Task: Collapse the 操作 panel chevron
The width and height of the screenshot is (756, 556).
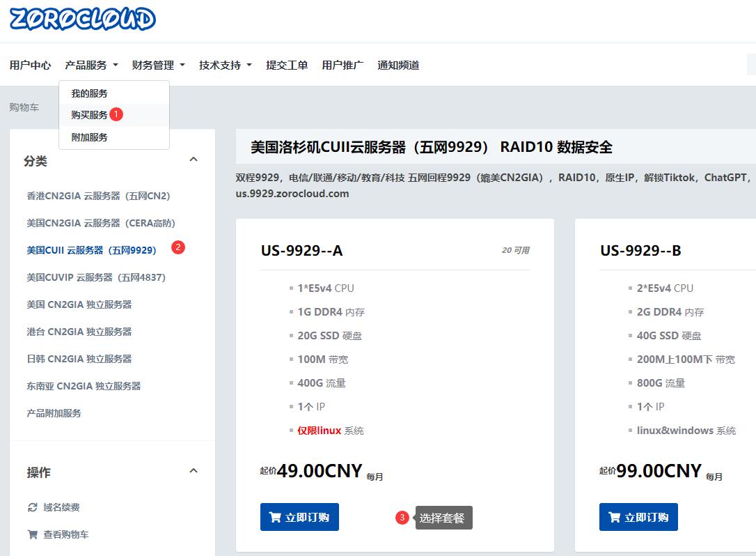Action: point(194,470)
